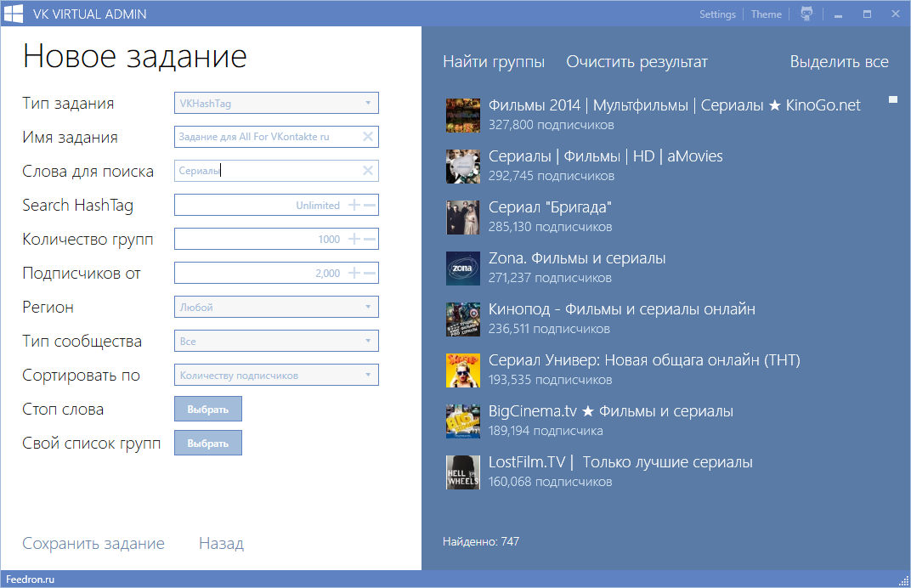Image resolution: width=911 pixels, height=588 pixels.
Task: Open the Тип задания dropdown
Action: 276,103
